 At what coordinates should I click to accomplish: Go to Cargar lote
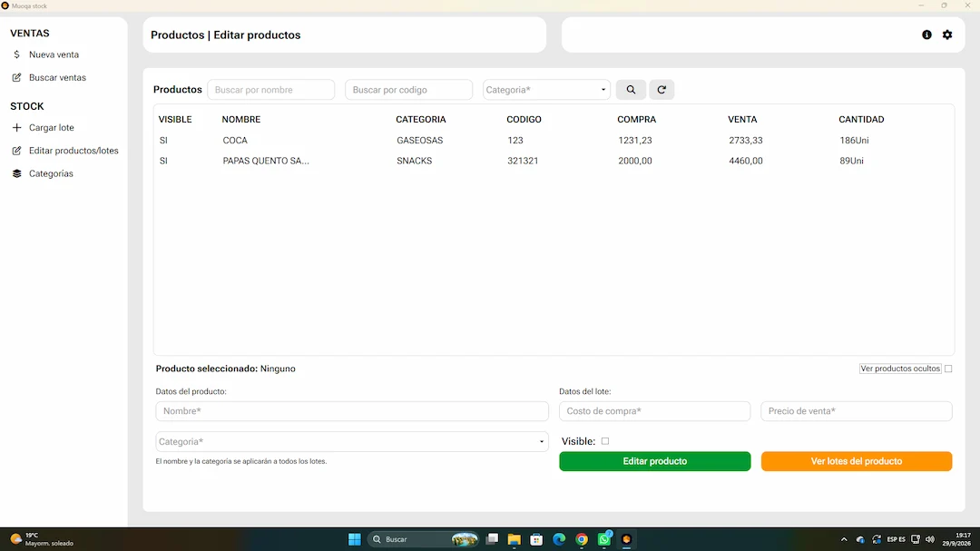coord(51,128)
